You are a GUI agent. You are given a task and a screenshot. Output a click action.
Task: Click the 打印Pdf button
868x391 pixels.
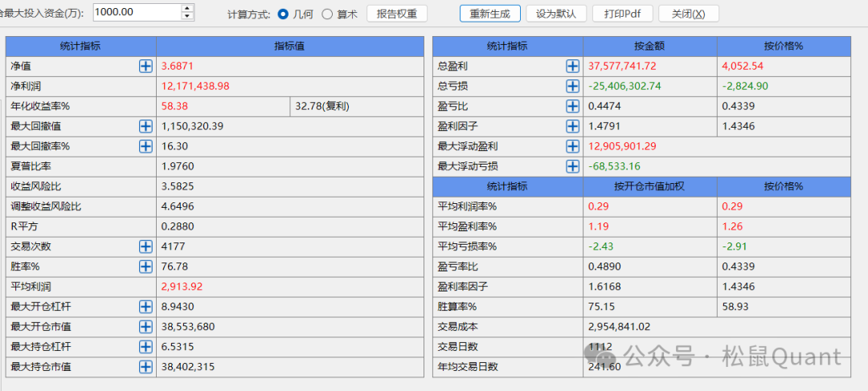pos(622,14)
